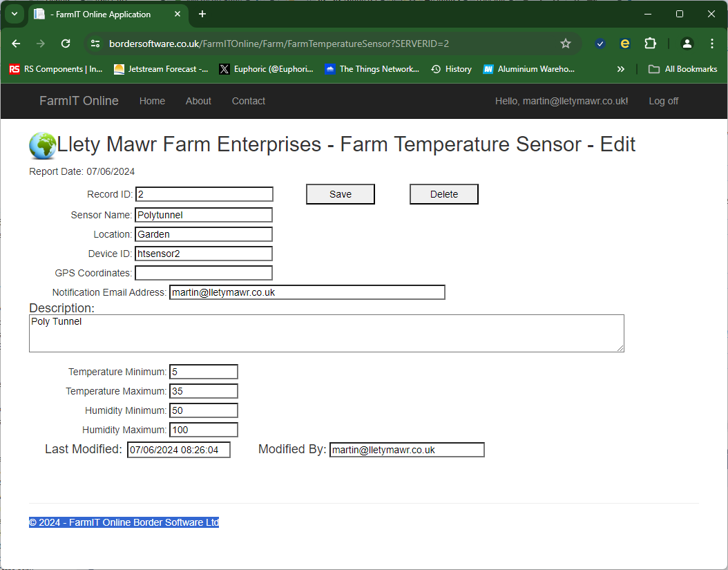Open the Aluminium Warehouse bookmark
Viewport: 728px width, 570px height.
tap(529, 69)
